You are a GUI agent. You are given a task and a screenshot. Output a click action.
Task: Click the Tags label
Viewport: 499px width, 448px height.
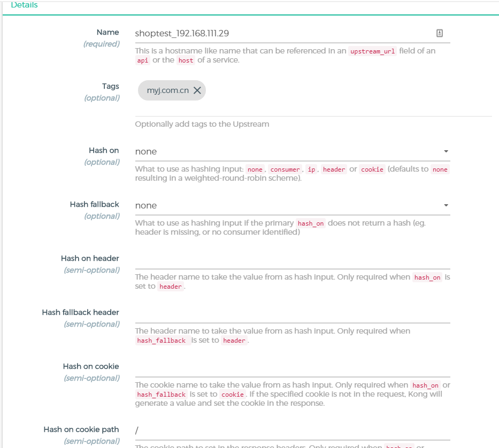point(111,86)
